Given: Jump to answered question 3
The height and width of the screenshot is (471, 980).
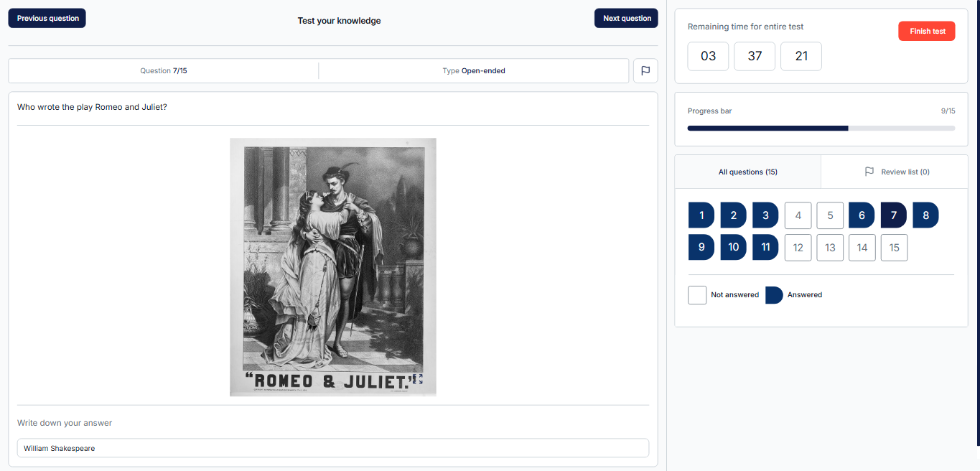Looking at the screenshot, I should (x=765, y=215).
